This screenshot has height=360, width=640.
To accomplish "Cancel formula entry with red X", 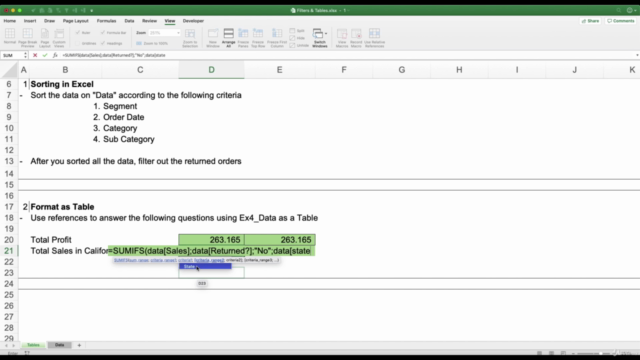I will point(35,55).
